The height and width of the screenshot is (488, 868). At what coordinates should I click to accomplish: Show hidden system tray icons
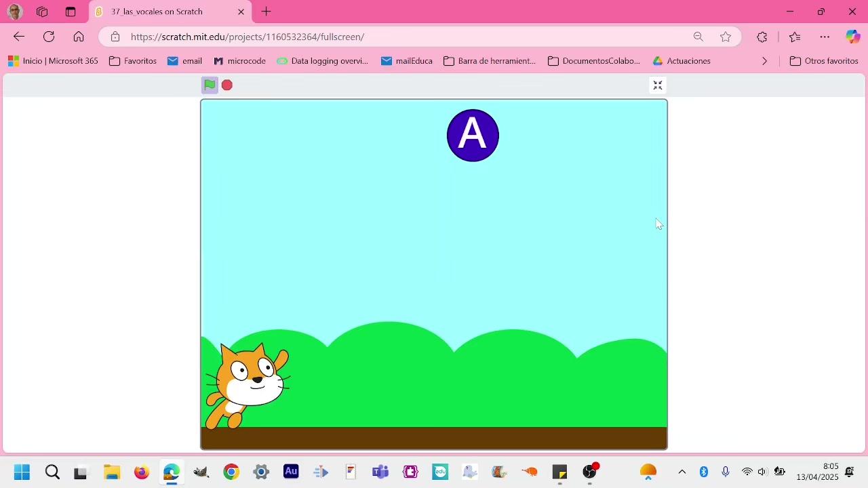682,472
